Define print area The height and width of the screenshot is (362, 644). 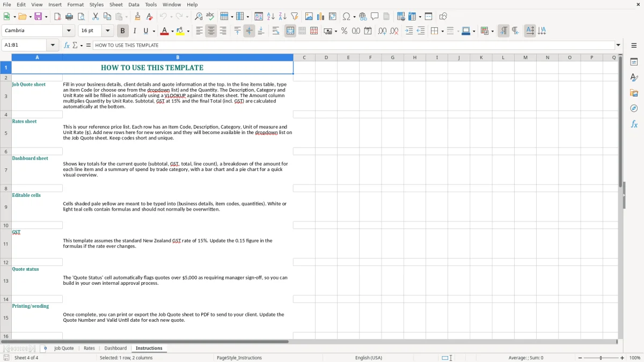tap(401, 17)
